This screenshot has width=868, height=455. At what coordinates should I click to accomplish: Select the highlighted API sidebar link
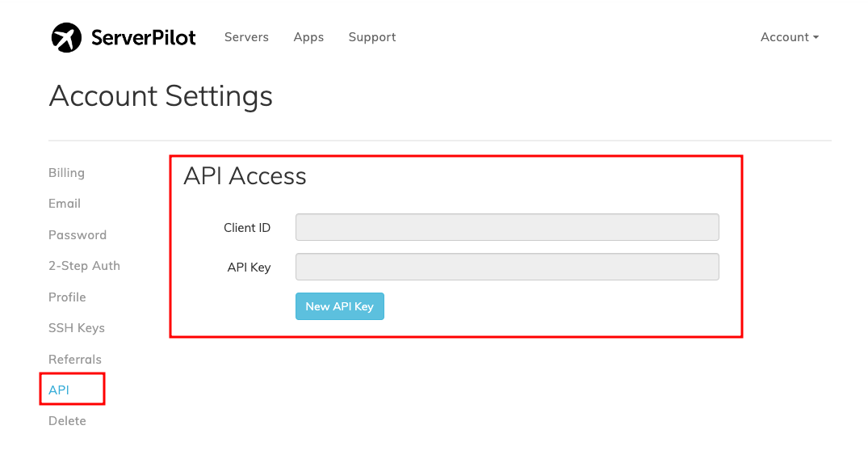point(59,390)
